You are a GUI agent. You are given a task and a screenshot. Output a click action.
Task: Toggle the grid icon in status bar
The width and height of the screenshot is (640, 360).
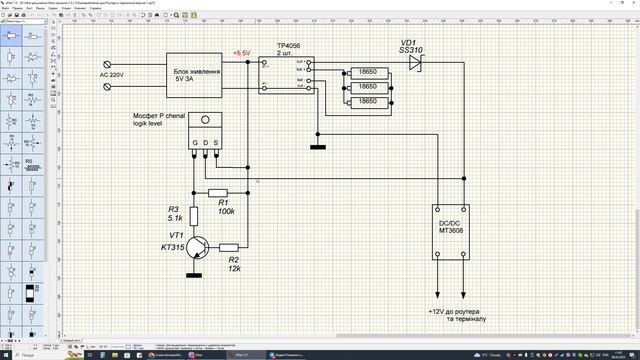click(x=70, y=347)
